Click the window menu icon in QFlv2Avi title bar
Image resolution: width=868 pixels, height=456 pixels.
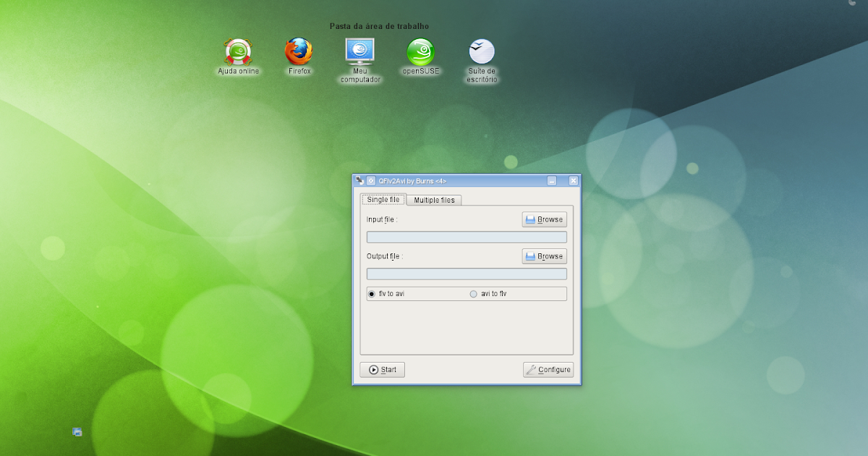pyautogui.click(x=359, y=180)
